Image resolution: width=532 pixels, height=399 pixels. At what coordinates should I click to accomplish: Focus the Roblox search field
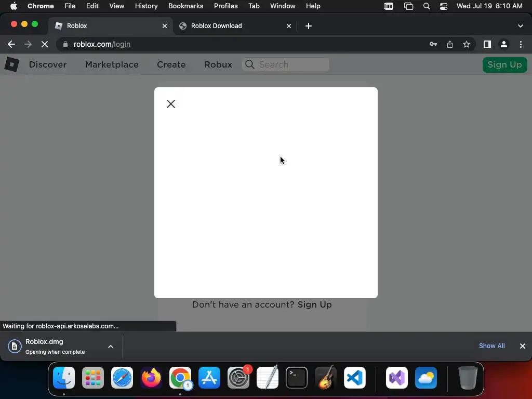[286, 64]
